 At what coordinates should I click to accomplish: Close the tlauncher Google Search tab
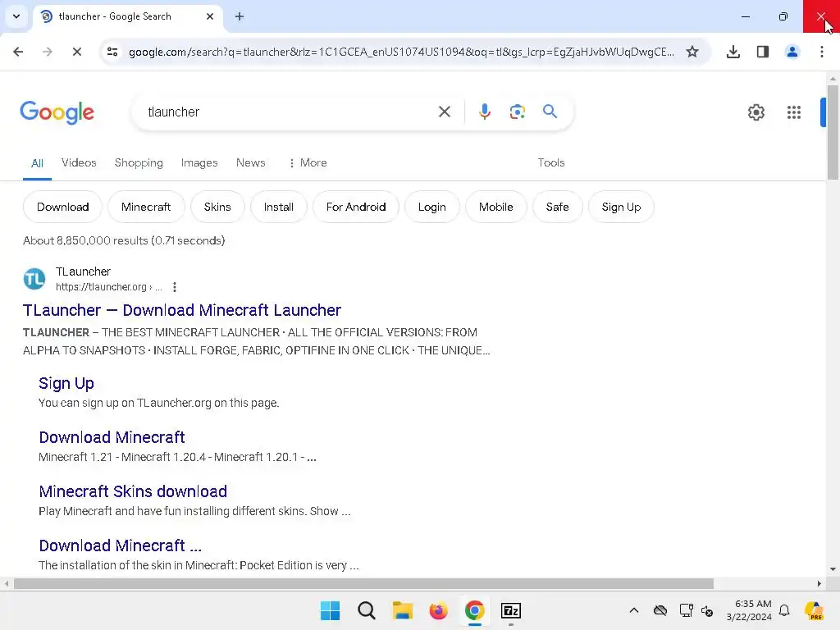(210, 16)
